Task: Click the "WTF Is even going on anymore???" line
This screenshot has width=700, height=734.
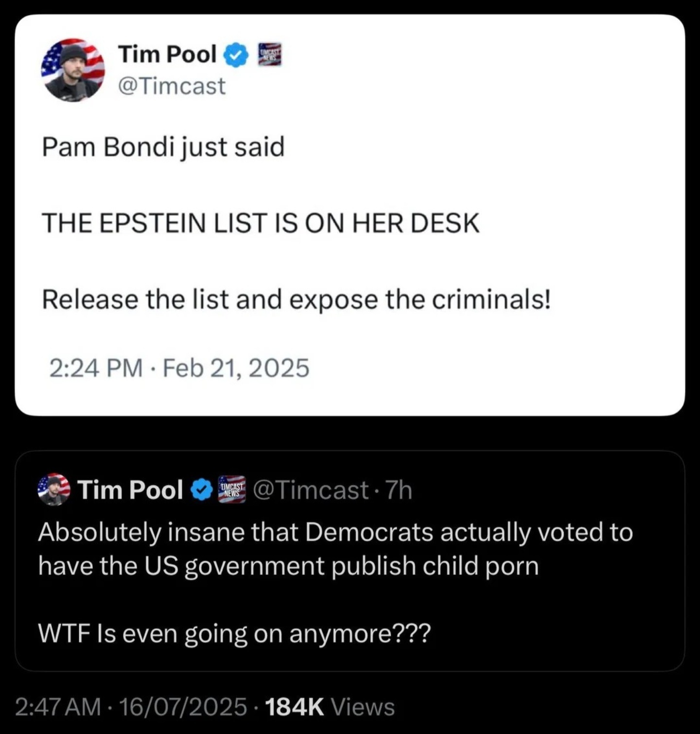Action: pos(234,633)
